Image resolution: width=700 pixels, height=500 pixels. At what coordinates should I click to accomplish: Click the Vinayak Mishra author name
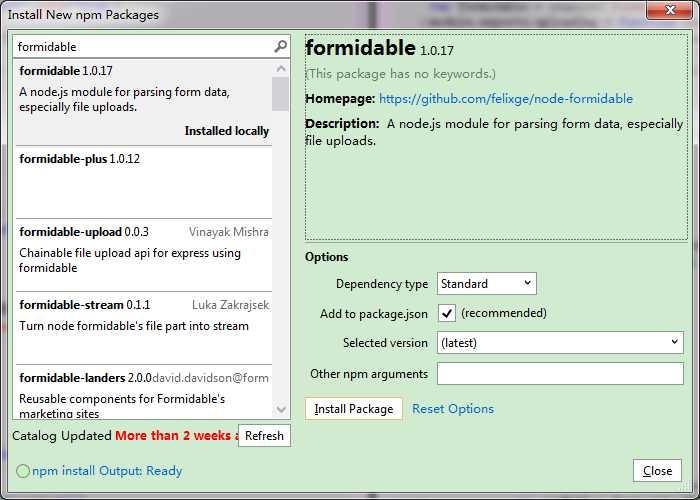click(x=229, y=232)
